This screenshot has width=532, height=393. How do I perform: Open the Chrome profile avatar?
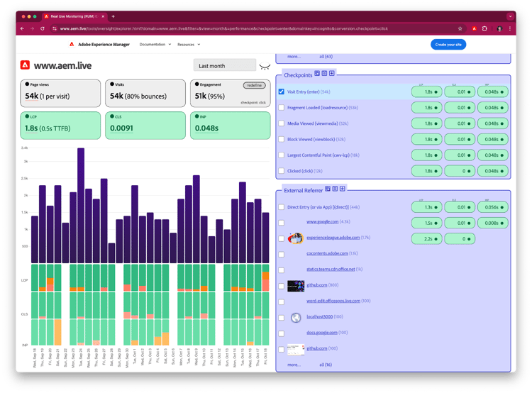coord(499,29)
